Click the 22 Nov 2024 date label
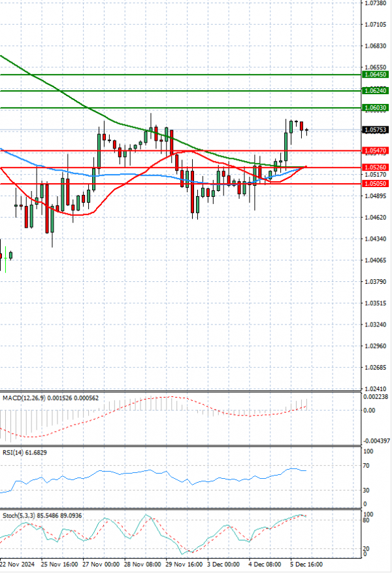 18,564
